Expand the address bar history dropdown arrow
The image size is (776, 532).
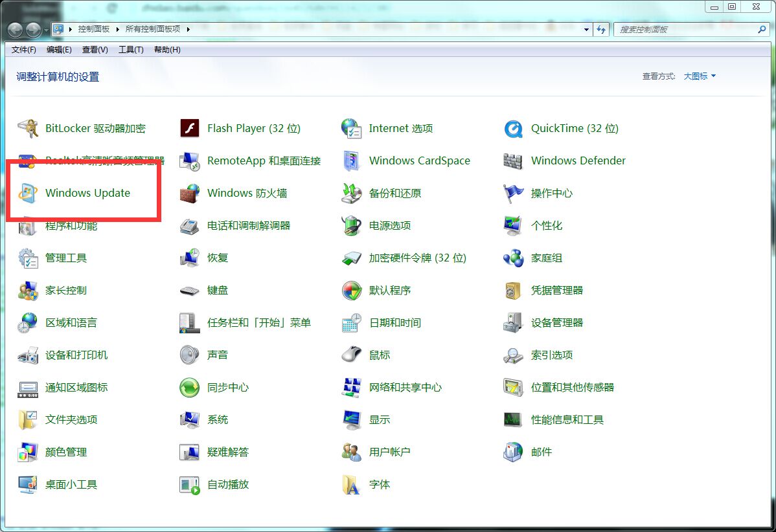coord(586,30)
